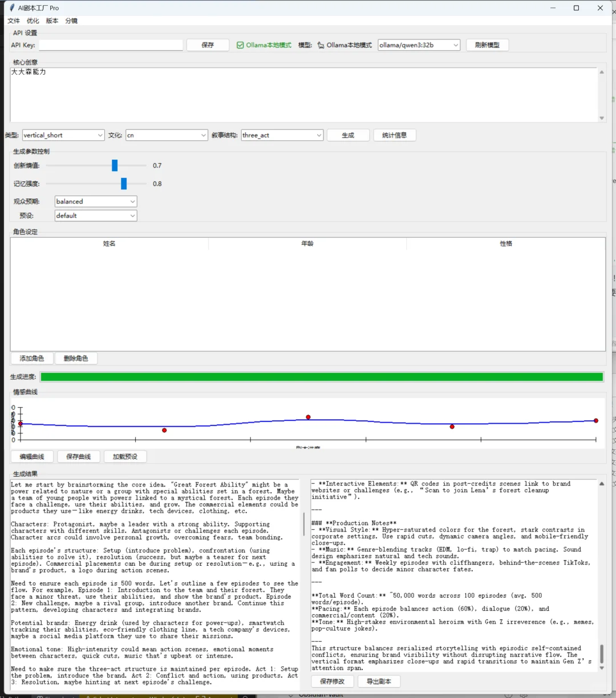Open the 版本 menu
Viewport: 616px width, 698px height.
52,21
